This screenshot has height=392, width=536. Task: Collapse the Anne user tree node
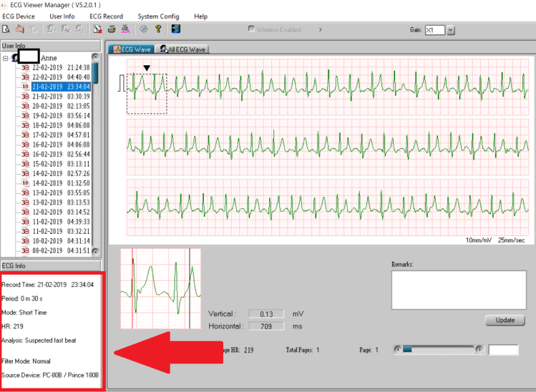(6, 58)
